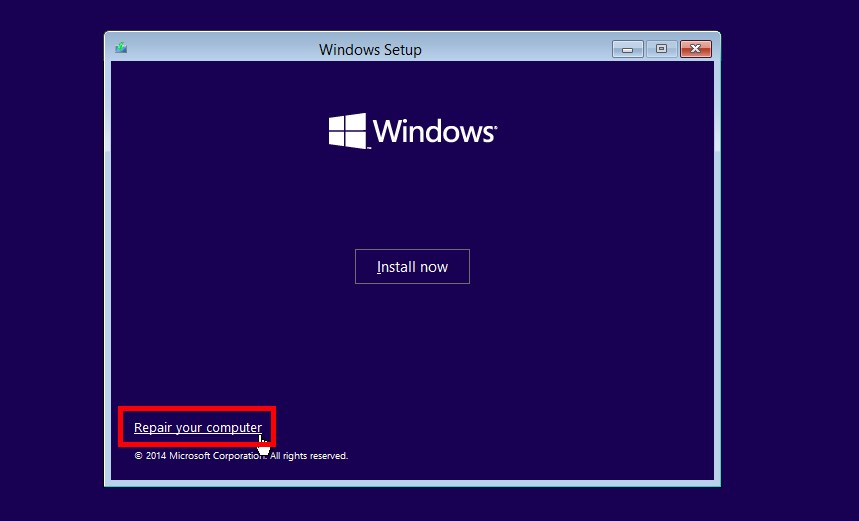This screenshot has height=521, width=859.
Task: Maximize the Windows Setup window
Action: tap(661, 49)
